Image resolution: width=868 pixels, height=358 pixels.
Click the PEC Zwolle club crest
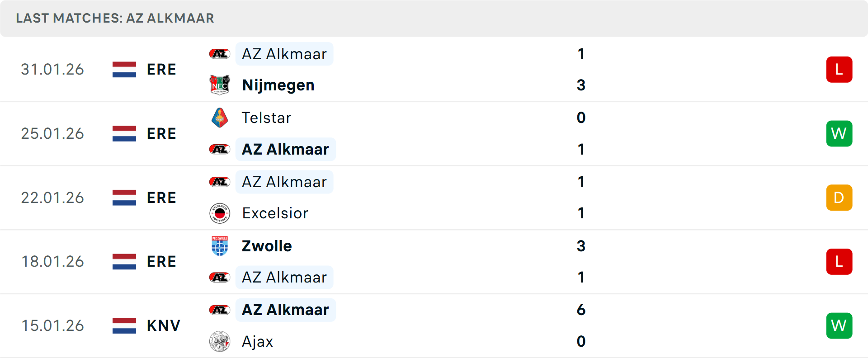coord(220,246)
